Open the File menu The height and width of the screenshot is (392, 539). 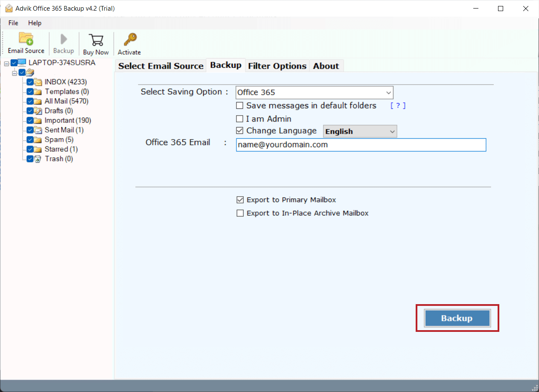(13, 23)
